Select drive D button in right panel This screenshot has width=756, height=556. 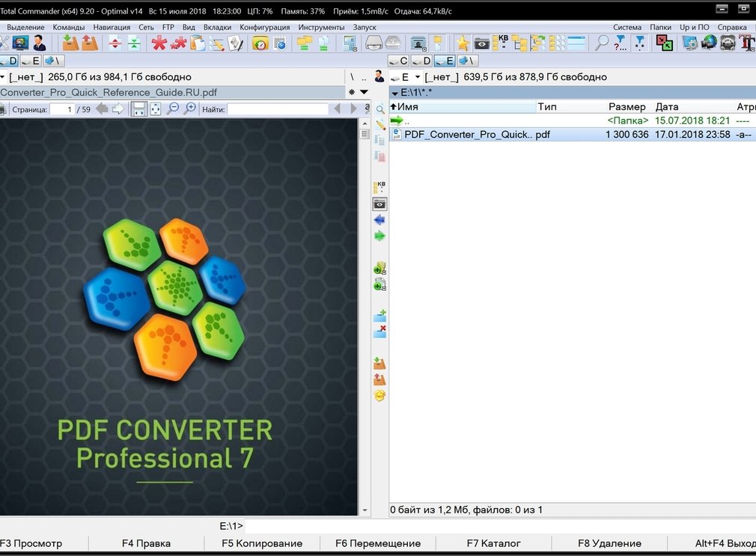[422, 61]
